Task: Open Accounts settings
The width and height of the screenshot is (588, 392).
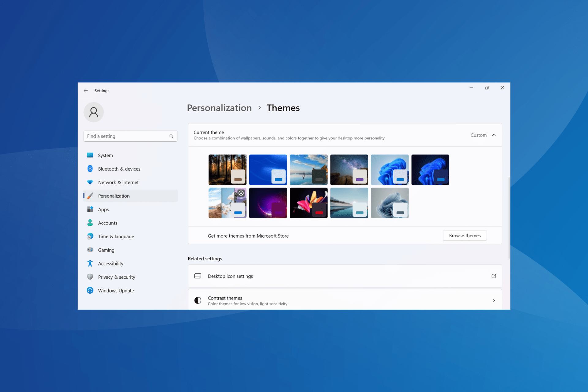Action: tap(107, 223)
